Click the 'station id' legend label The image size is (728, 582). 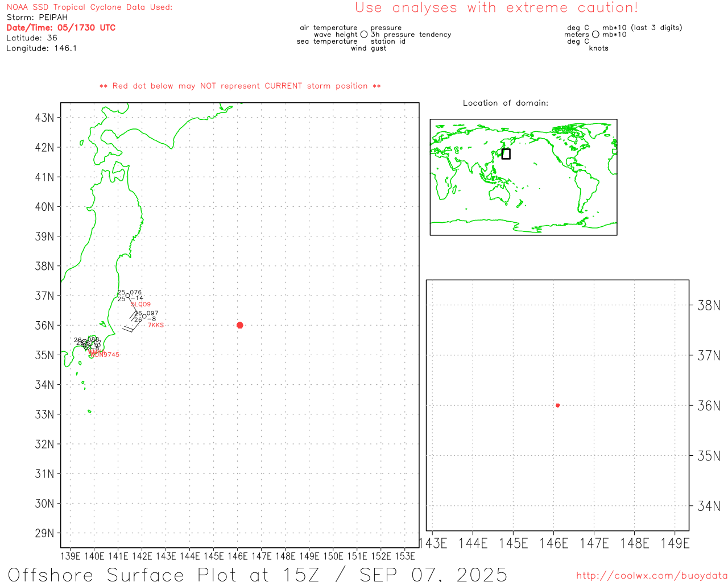point(388,41)
